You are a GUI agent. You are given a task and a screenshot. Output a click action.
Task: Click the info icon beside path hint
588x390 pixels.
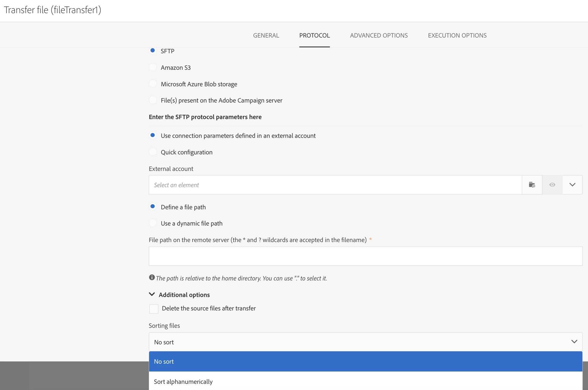pos(152,277)
